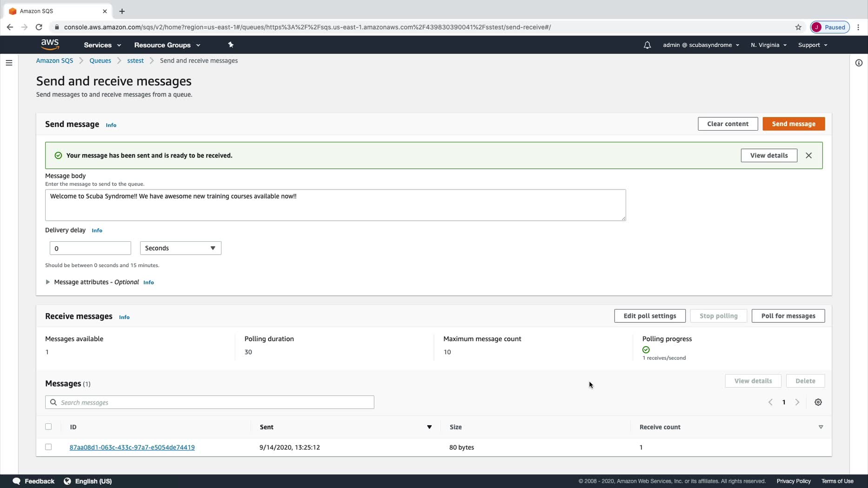This screenshot has width=868, height=488.
Task: Click the polling progress green check icon
Action: 646,350
